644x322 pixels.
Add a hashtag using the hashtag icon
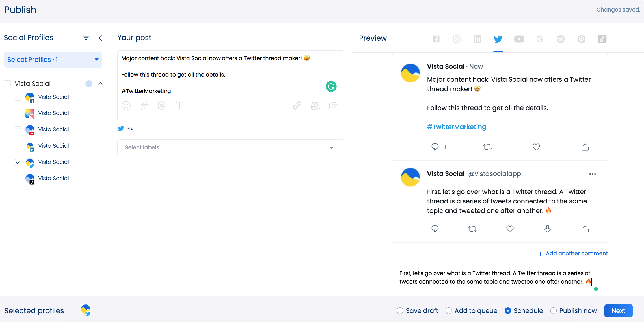tap(144, 106)
